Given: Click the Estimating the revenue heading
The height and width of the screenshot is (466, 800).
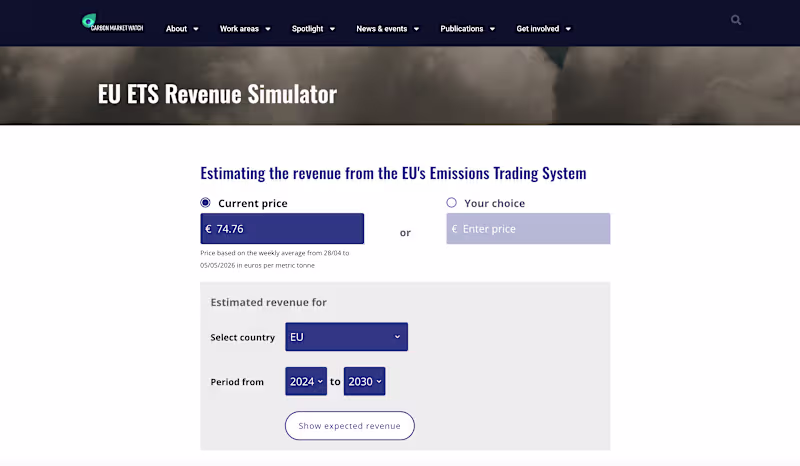Looking at the screenshot, I should coord(393,173).
